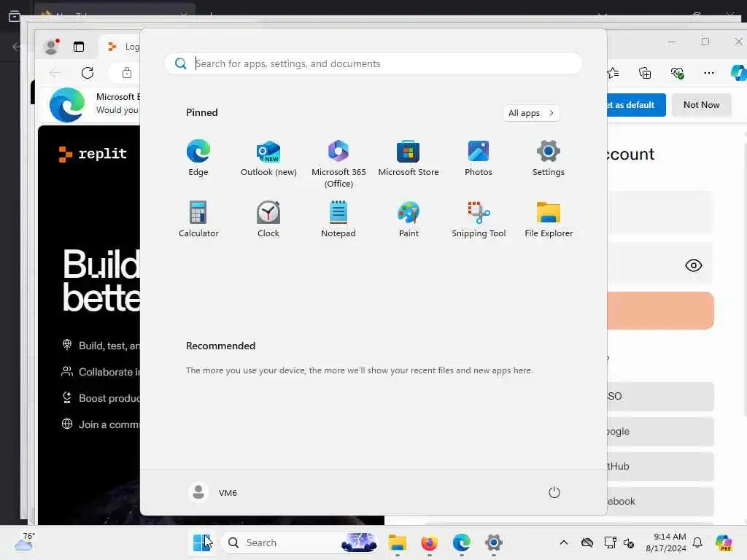
Task: Toggle password visibility eye icon
Action: click(694, 265)
